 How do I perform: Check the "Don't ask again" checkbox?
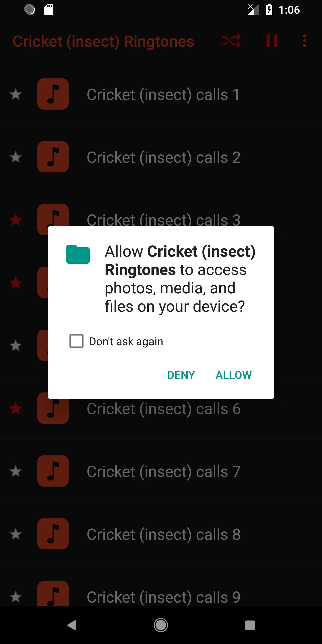click(76, 341)
